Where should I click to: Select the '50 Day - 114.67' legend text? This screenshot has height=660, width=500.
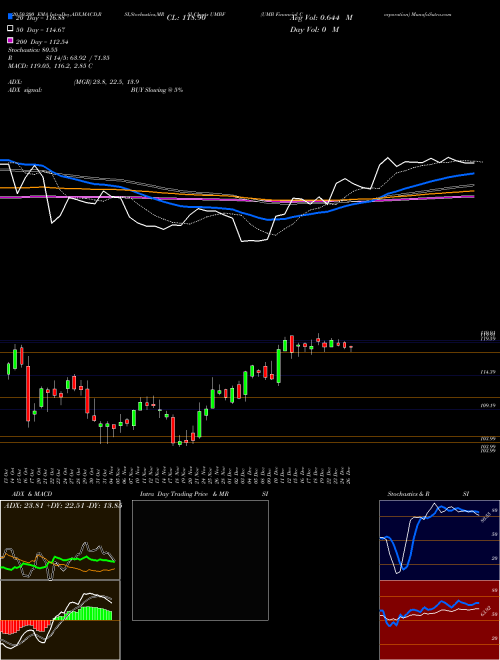(41, 29)
